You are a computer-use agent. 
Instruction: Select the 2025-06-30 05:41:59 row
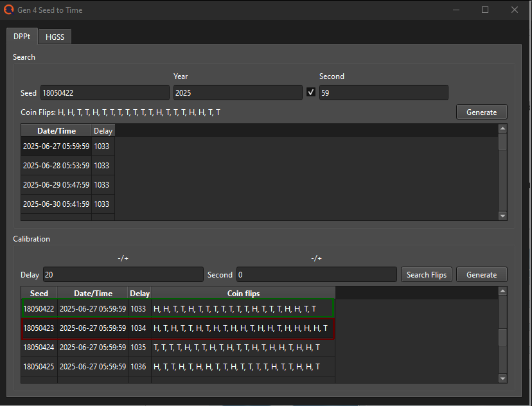[x=68, y=204]
